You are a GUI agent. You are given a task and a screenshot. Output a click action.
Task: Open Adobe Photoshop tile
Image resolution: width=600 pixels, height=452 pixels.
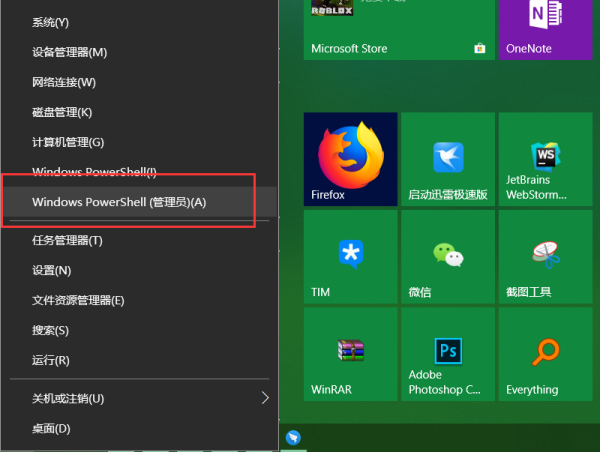(x=448, y=354)
